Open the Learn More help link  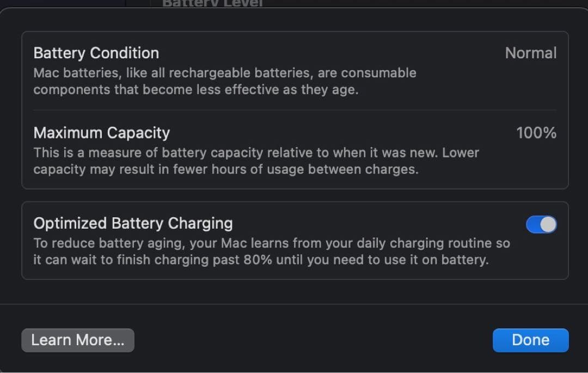click(x=78, y=340)
